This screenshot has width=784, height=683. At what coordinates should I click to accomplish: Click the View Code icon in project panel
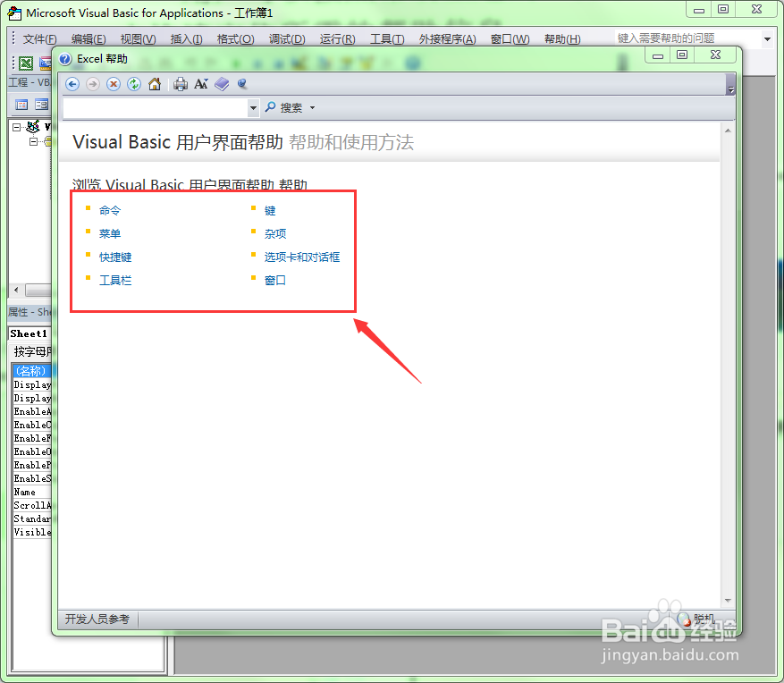click(21, 105)
